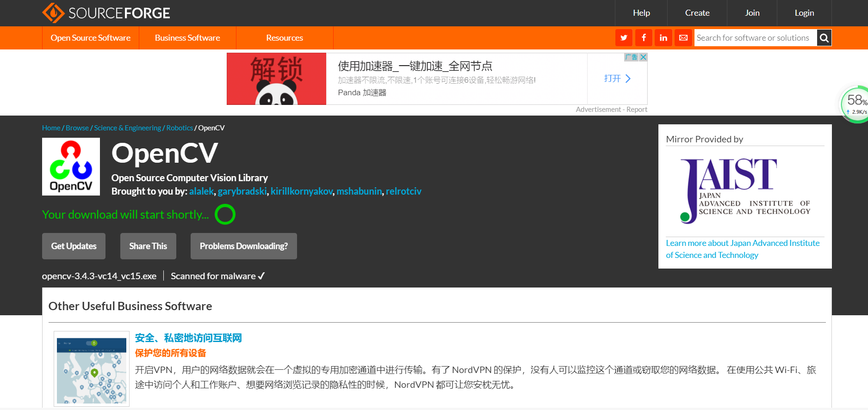Open the Facebook share icon

(644, 38)
